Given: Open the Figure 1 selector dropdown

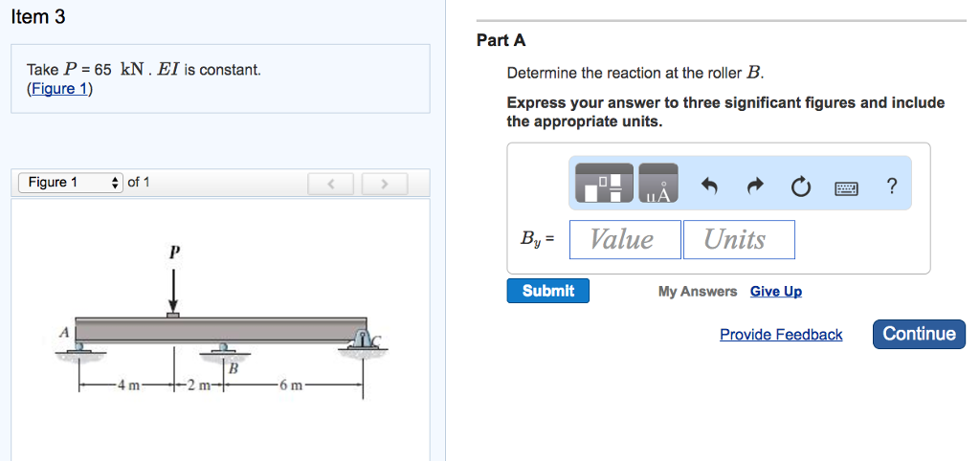Looking at the screenshot, I should (71, 183).
